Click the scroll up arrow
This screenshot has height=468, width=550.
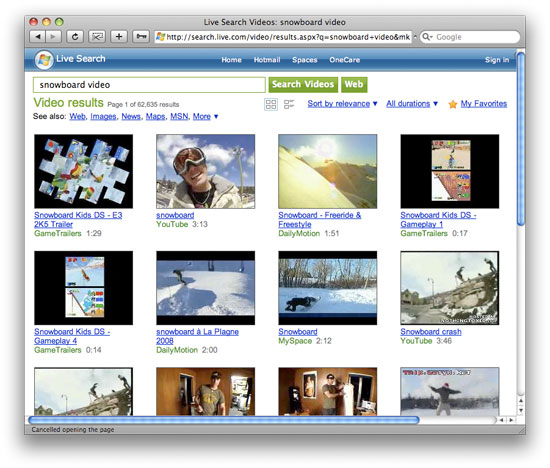521,400
